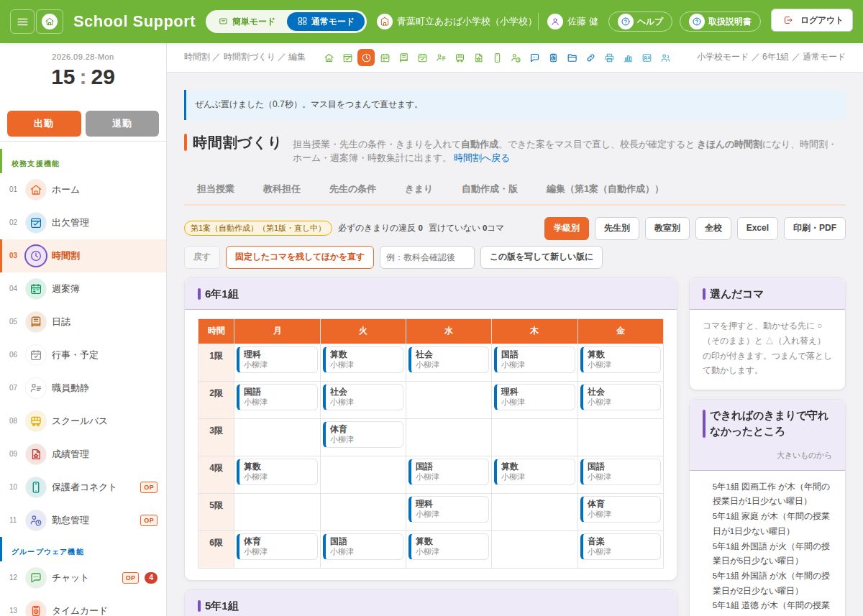The height and width of the screenshot is (616, 863).
Task: Select the 学級別 view
Action: [x=567, y=228]
